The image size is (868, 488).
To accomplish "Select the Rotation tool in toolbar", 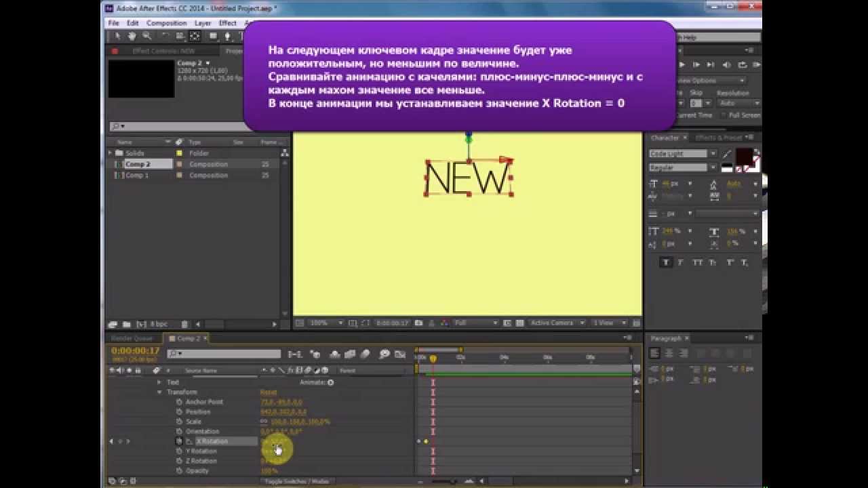I will (165, 36).
